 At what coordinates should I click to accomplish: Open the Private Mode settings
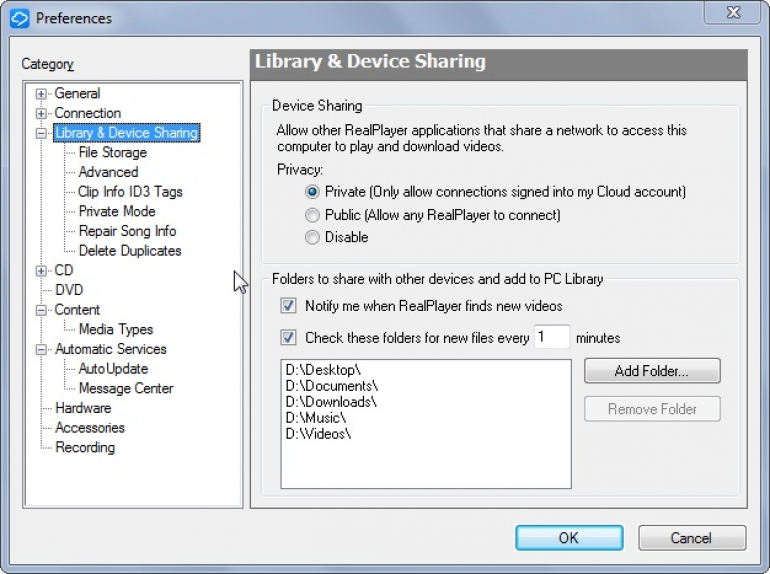[117, 212]
